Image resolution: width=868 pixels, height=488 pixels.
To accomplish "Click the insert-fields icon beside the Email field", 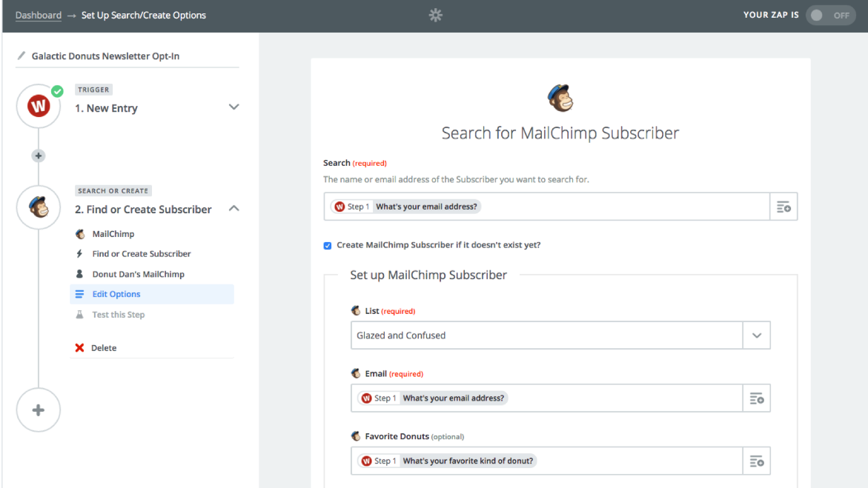I will [x=756, y=398].
